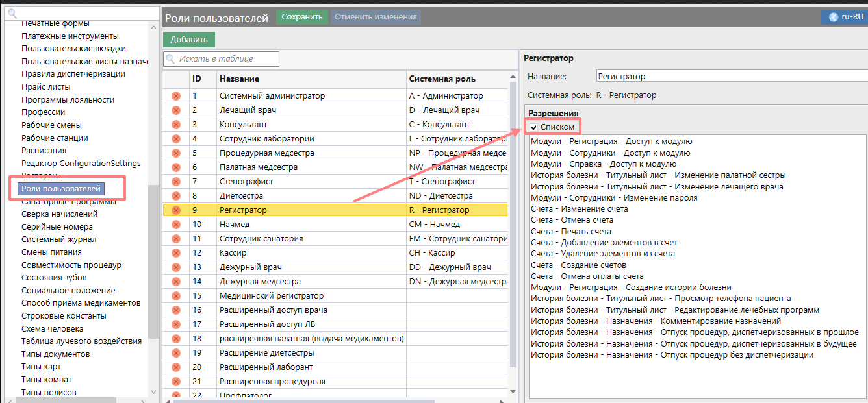Viewport: 868px width, 403px height.
Task: Click the delete icon next to Консультант
Action: click(175, 125)
